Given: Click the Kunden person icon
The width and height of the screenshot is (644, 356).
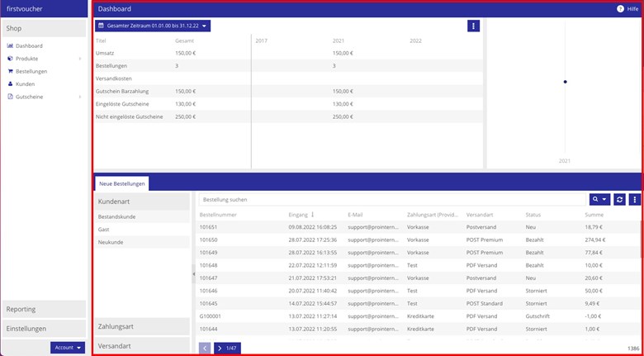Looking at the screenshot, I should click(x=10, y=84).
